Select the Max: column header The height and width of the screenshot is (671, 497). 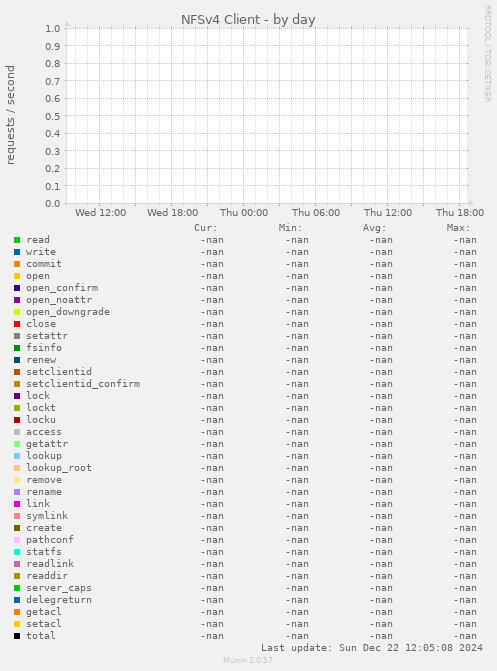pos(458,228)
